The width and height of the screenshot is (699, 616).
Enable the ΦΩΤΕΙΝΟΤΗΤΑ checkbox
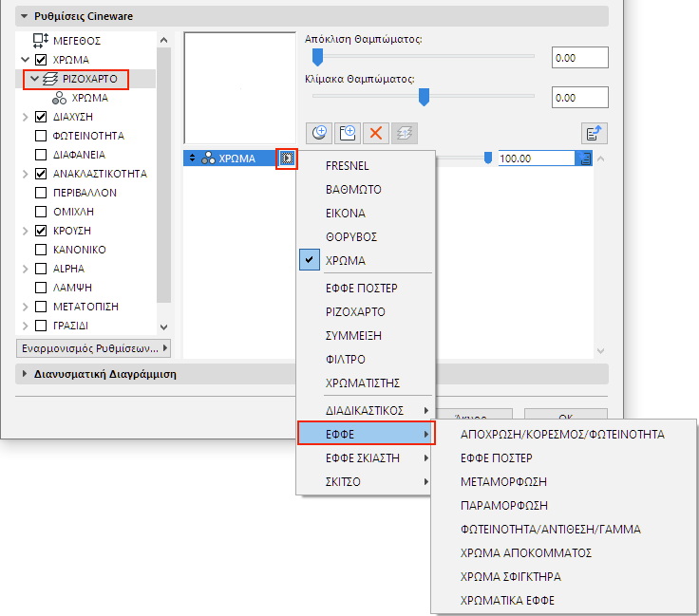[x=41, y=136]
